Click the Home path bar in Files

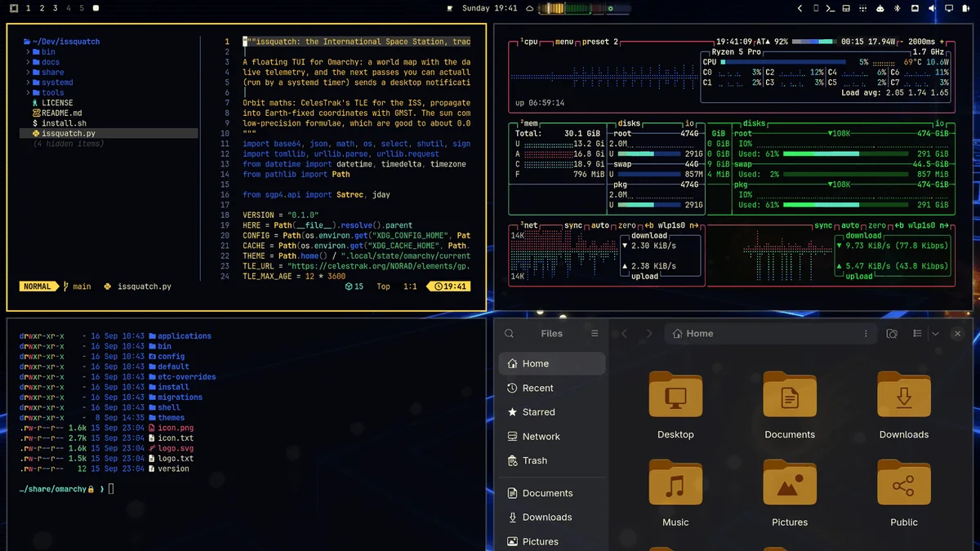click(x=771, y=333)
